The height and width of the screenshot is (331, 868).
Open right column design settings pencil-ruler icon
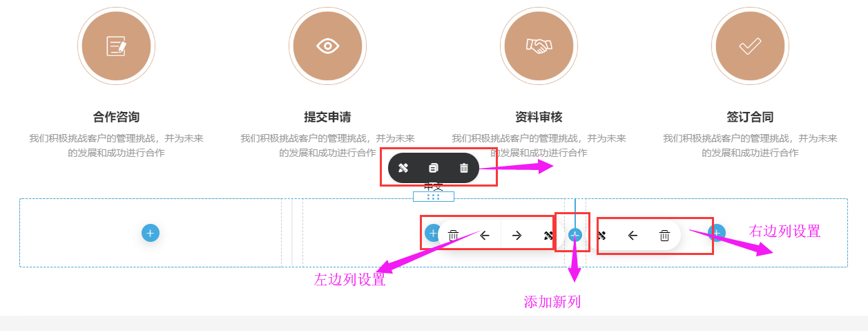click(x=601, y=236)
